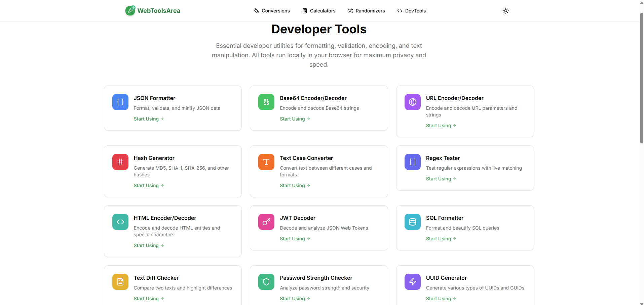Screen dimensions: 644x305
Task: Open the Conversions menu
Action: 272,11
